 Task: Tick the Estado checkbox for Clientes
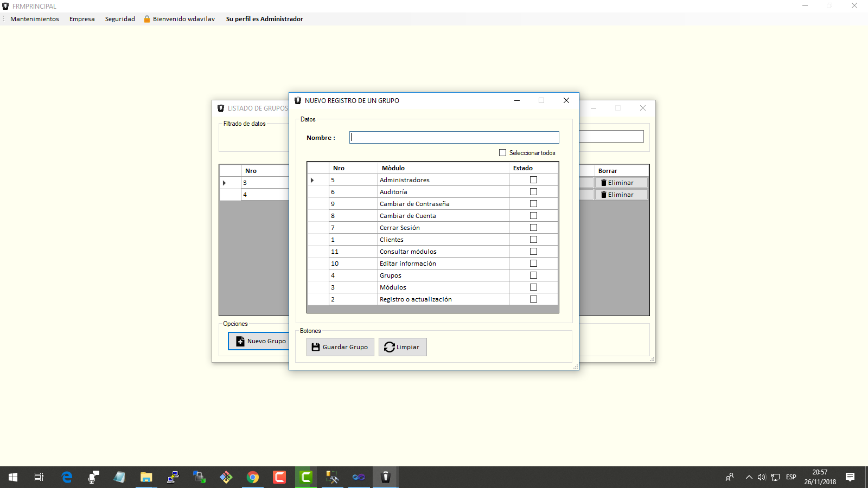coord(533,240)
